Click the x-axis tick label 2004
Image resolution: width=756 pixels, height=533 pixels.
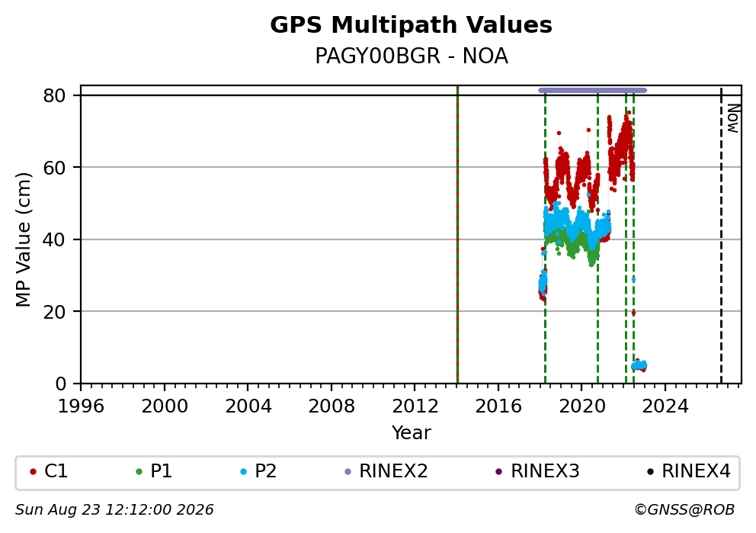coord(248,406)
